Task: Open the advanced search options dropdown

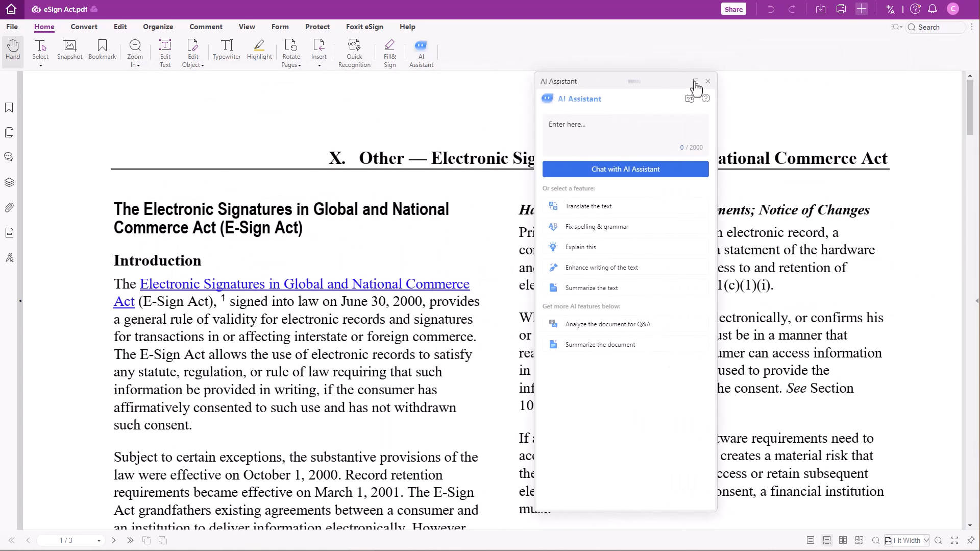Action: point(897,27)
